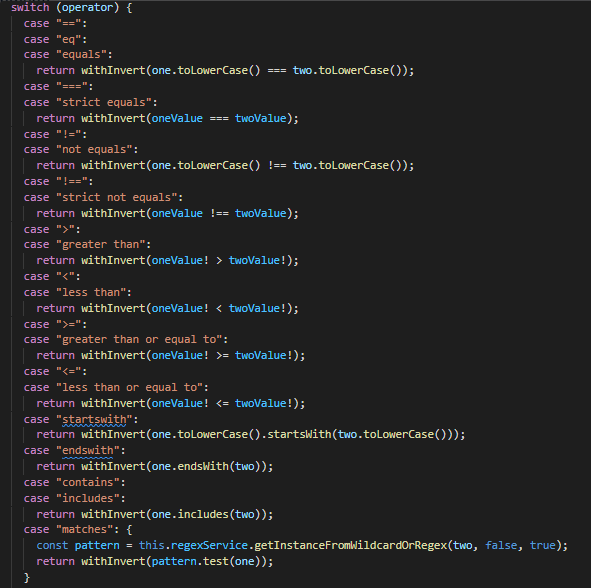Screen dimensions: 591x588
Task: Click the ">" case string
Action: point(65,230)
